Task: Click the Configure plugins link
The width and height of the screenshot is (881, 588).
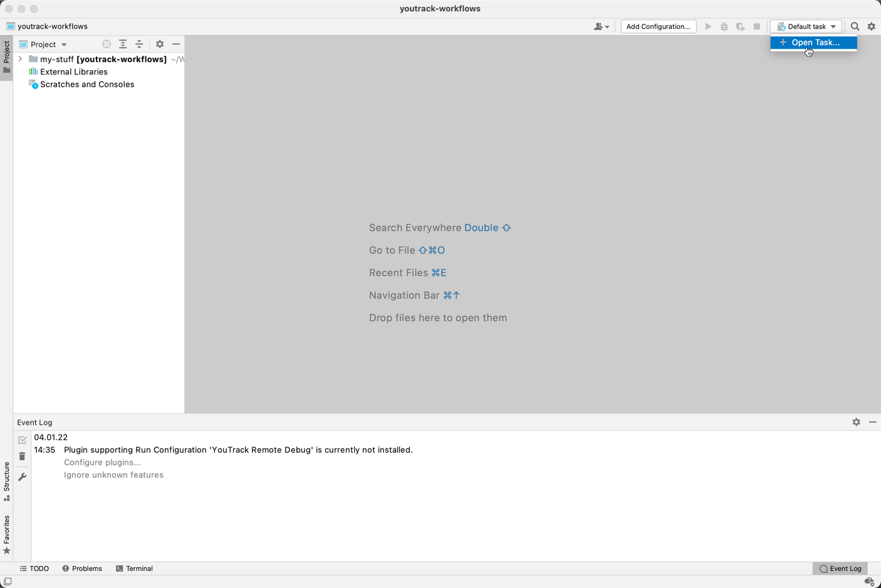Action: 102,462
